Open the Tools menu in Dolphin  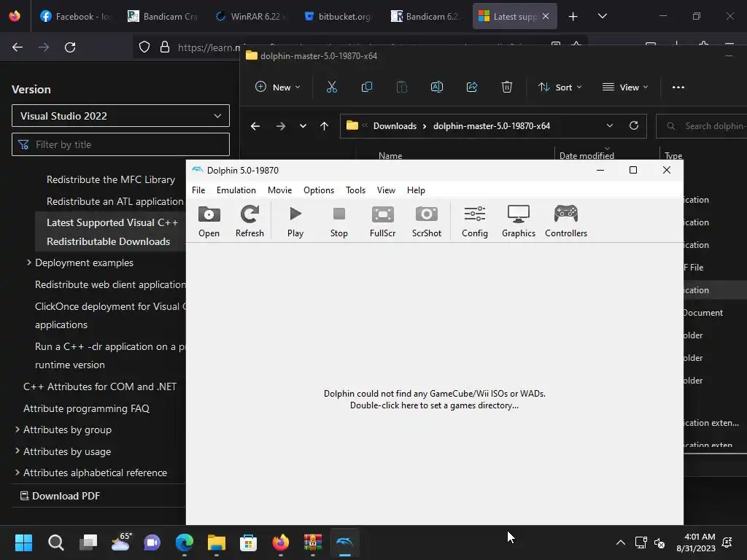coord(355,190)
